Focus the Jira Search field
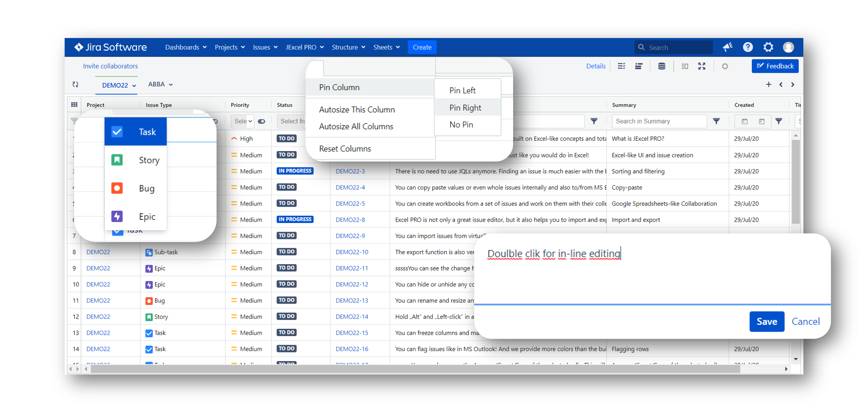This screenshot has width=868, height=413. [x=674, y=47]
